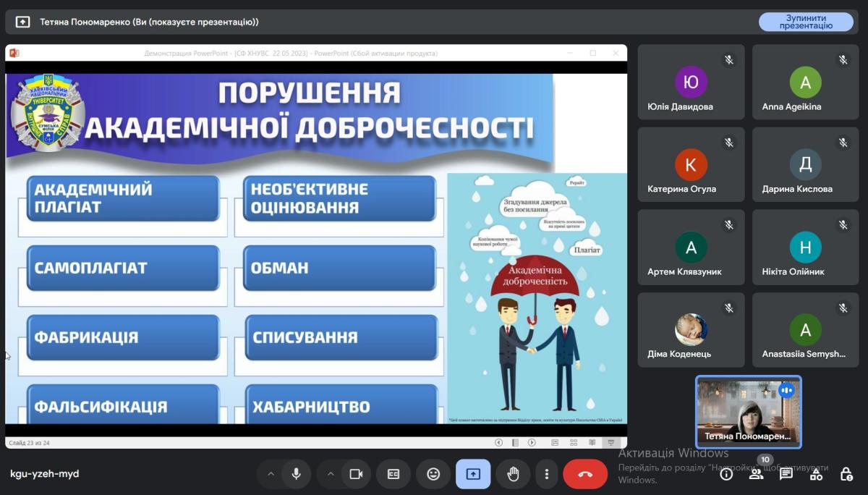This screenshot has height=495, width=868.
Task: Go to previous slide in PowerPoint status bar
Action: 498,442
